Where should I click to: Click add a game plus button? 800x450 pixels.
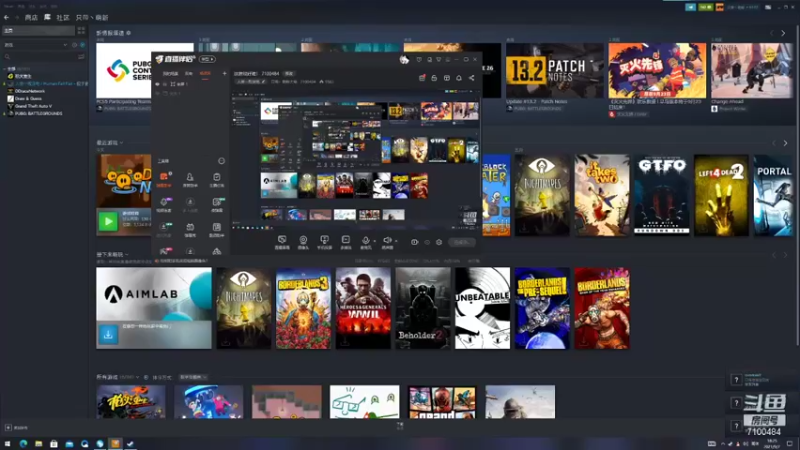[8, 428]
